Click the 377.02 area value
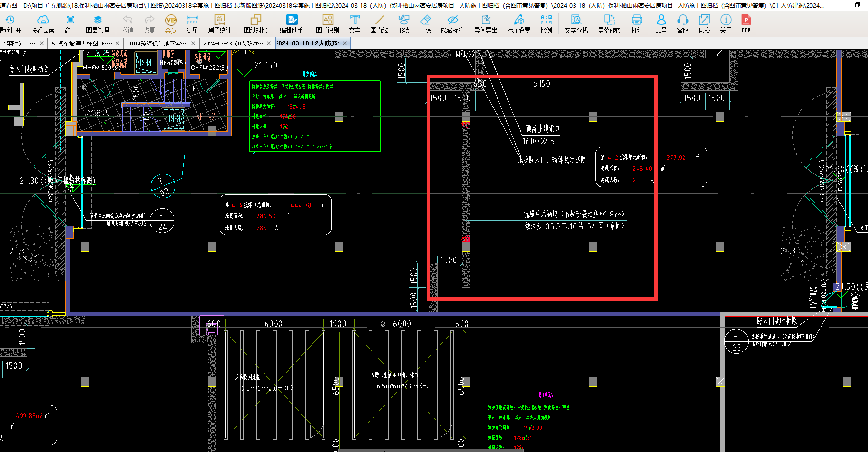Image resolution: width=868 pixels, height=452 pixels. pyautogui.click(x=676, y=158)
